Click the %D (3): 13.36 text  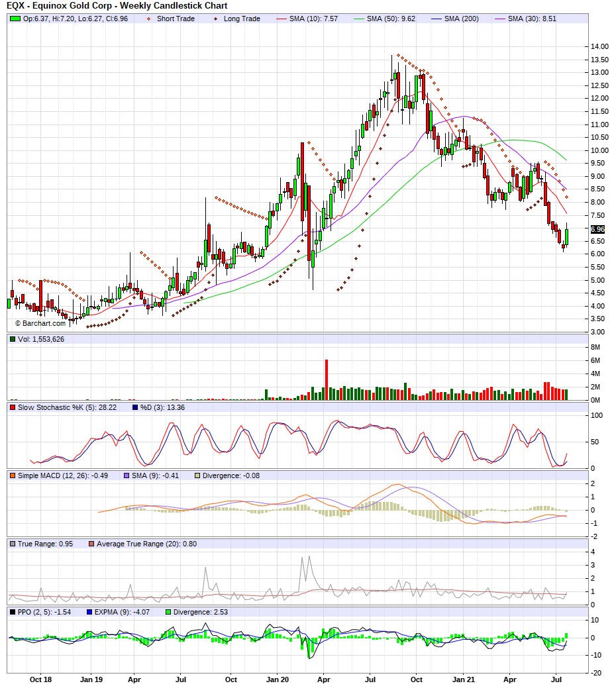(162, 407)
